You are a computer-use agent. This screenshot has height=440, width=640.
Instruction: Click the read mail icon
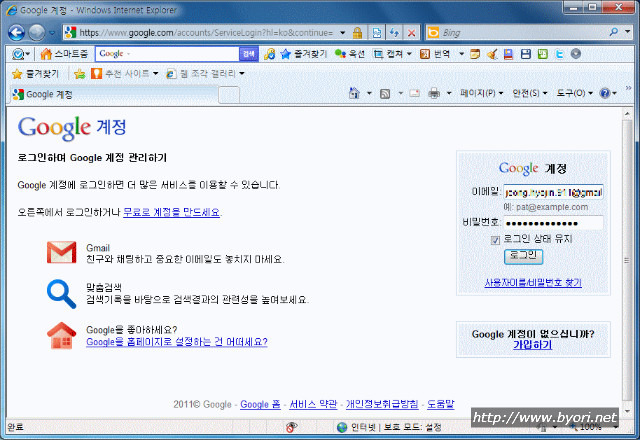click(x=414, y=93)
